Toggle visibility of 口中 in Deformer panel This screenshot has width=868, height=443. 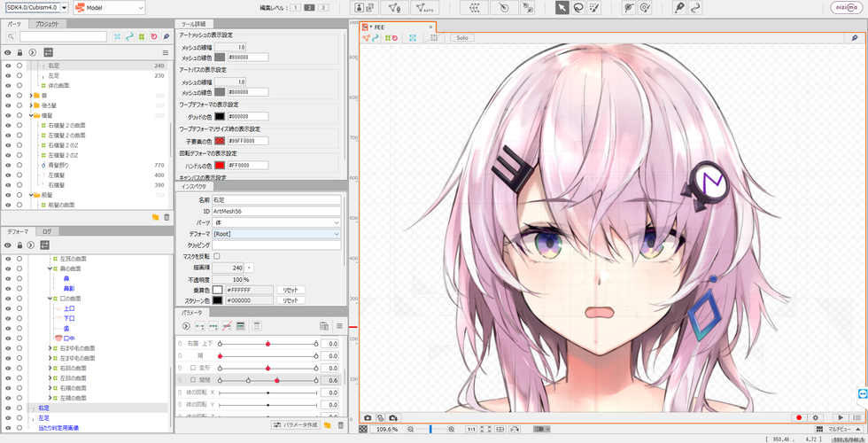click(x=8, y=338)
